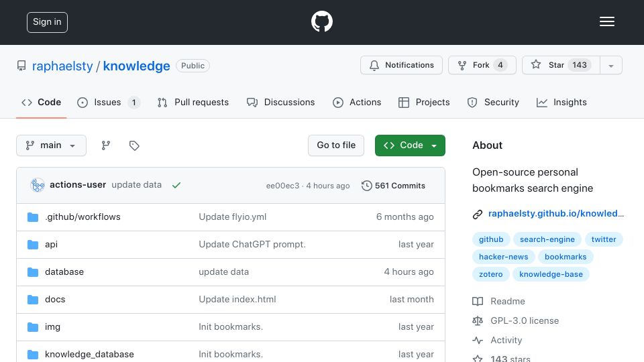View tags via the tag icon
This screenshot has width=644, height=362.
pyautogui.click(x=134, y=145)
